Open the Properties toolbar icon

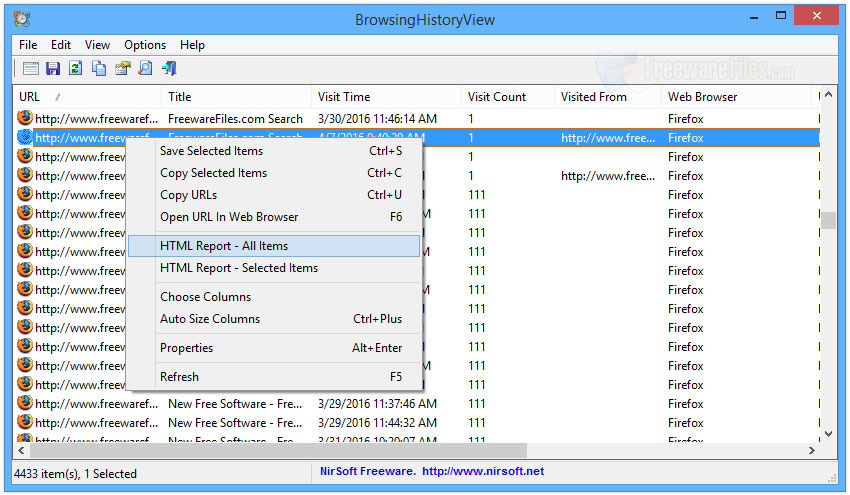pos(123,68)
